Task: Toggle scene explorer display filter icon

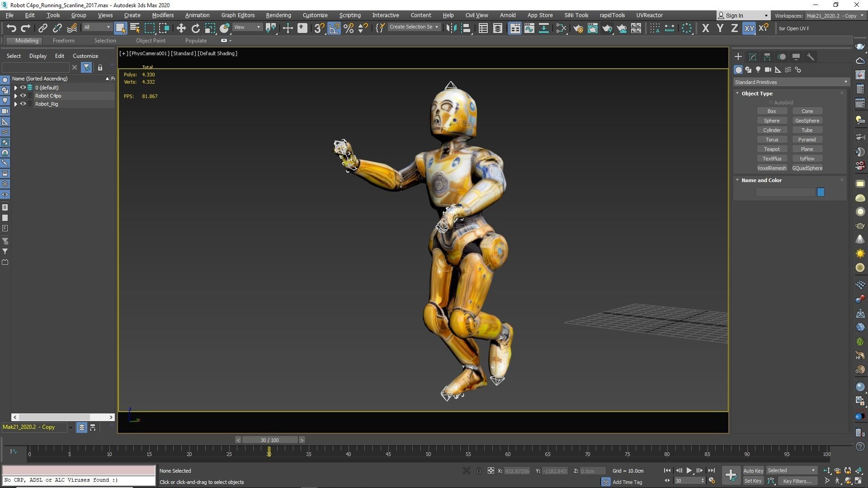Action: [x=86, y=67]
